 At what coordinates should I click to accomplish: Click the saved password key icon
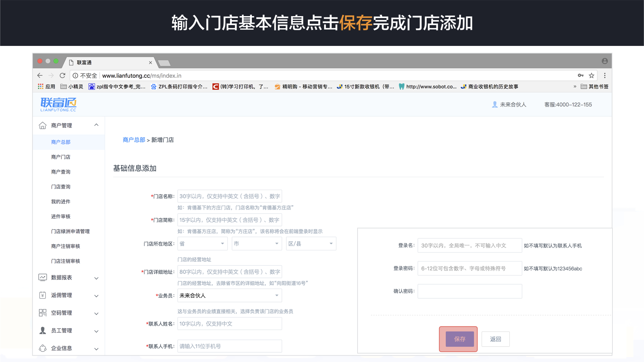coord(581,75)
